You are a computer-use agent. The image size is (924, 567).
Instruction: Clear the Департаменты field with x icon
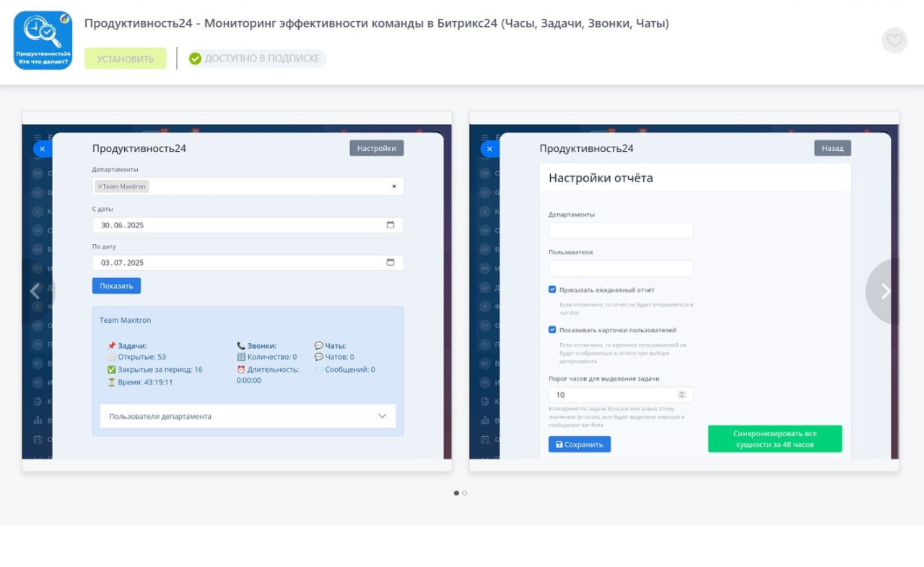[x=394, y=186]
